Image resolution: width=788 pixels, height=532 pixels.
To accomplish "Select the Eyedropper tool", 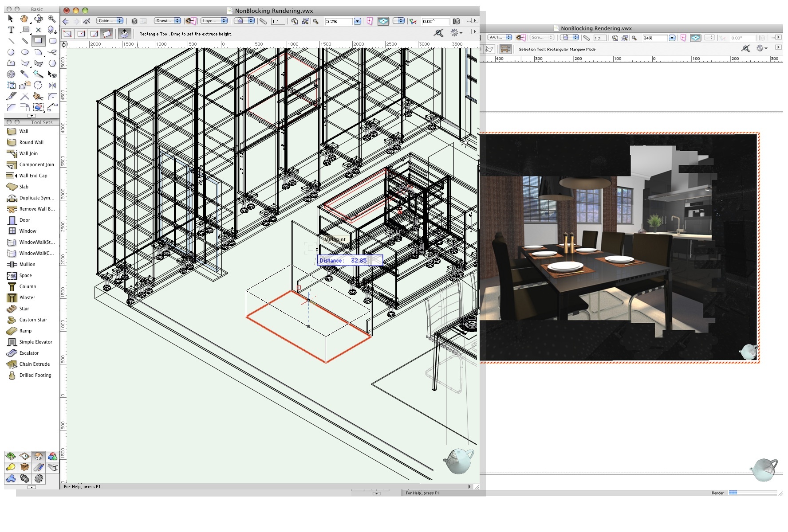I will pos(24,74).
